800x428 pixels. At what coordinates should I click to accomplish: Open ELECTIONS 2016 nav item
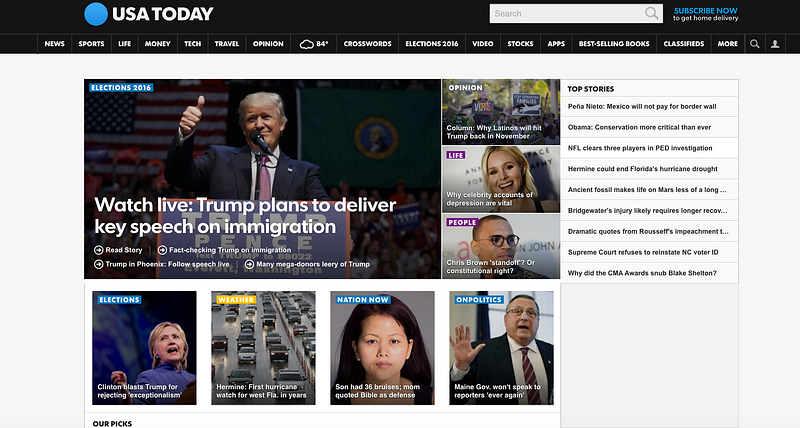pos(432,44)
